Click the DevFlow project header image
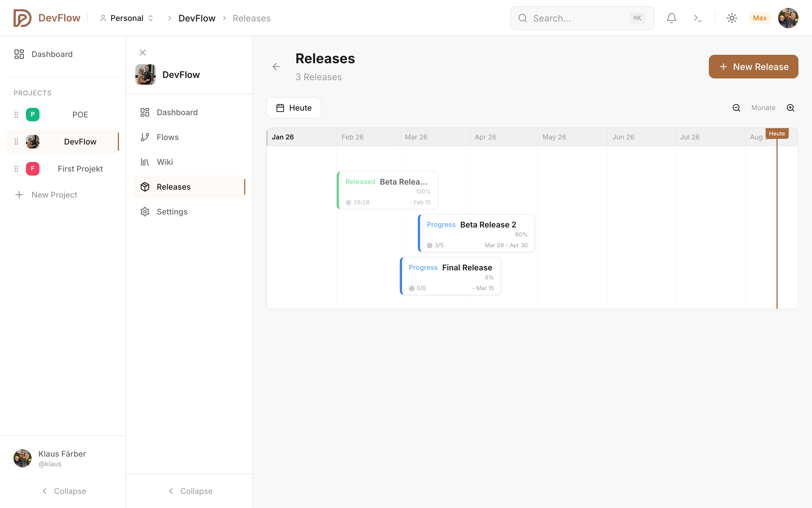Screen dimensions: 812x508 (145, 75)
